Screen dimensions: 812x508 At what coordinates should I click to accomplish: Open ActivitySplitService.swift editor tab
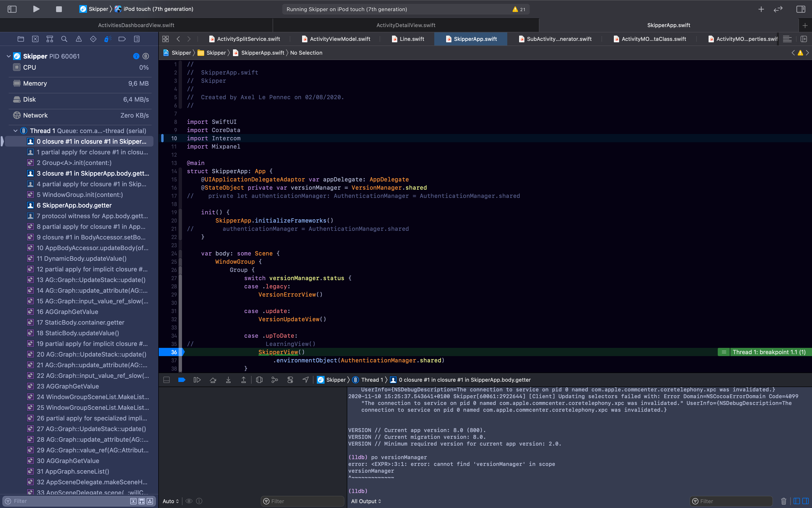click(245, 39)
